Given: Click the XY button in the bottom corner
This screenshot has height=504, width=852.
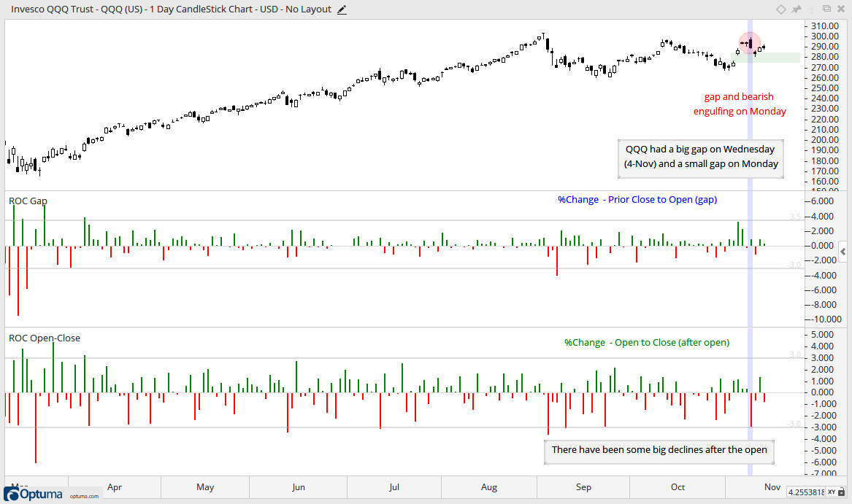Looking at the screenshot, I should coord(832,492).
